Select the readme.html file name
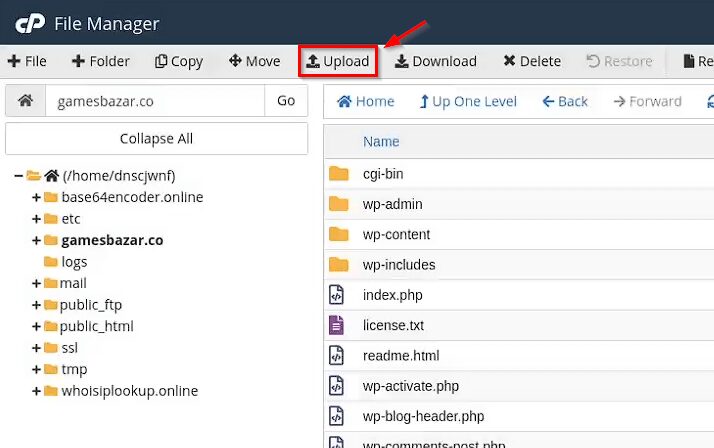The height and width of the screenshot is (448, 714). (x=401, y=356)
